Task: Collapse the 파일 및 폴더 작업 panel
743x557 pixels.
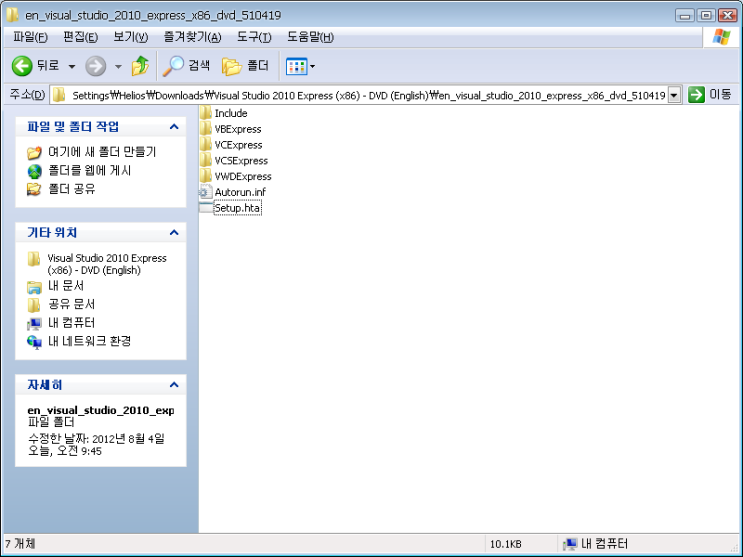Action: pyautogui.click(x=174, y=127)
